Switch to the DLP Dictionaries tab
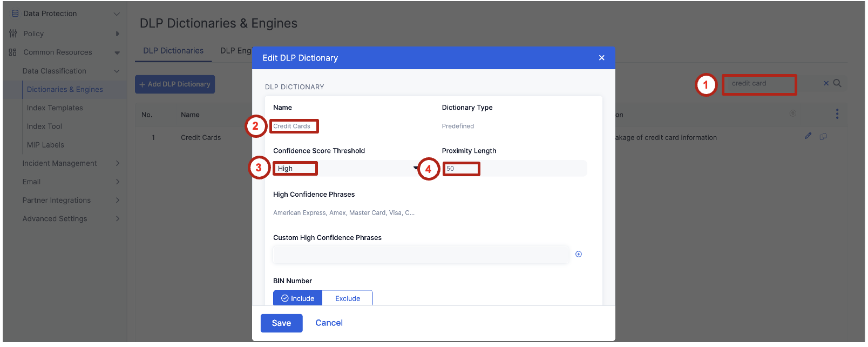 tap(173, 51)
